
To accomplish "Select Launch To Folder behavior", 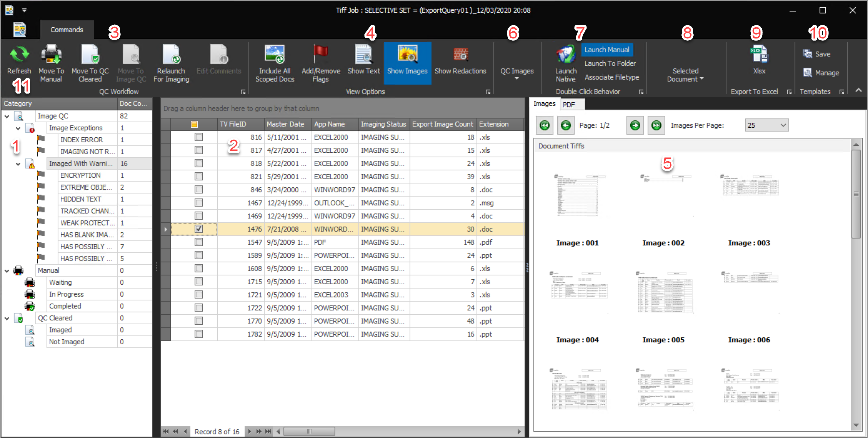I will (x=610, y=63).
